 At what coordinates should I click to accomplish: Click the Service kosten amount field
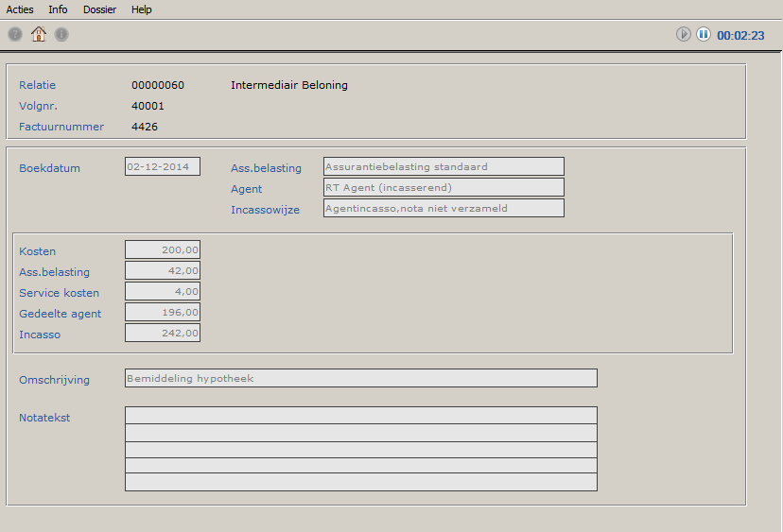(163, 292)
